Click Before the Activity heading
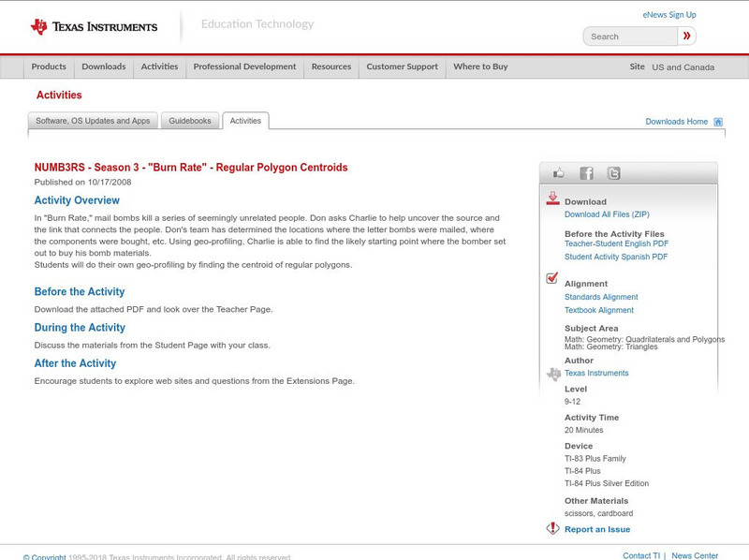Screen dimensions: 749x560 pyautogui.click(x=80, y=292)
